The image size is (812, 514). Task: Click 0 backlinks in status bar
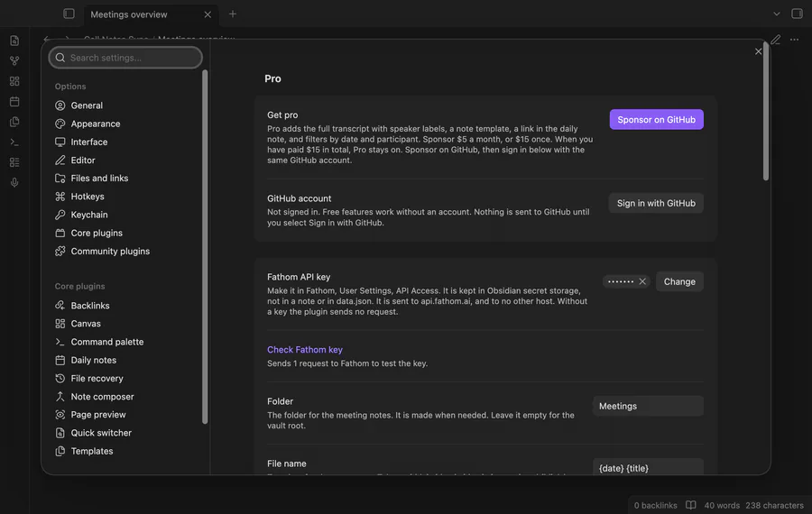pos(655,506)
